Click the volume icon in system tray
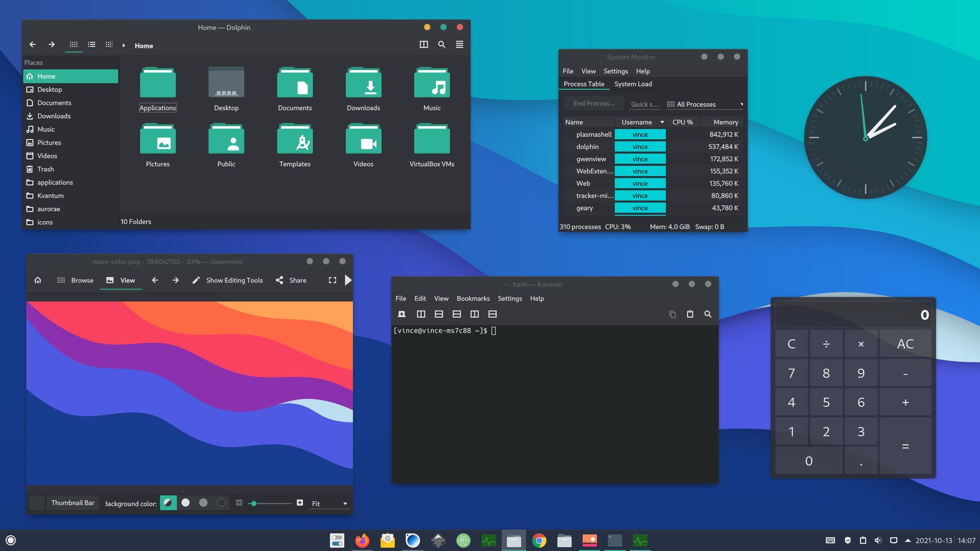Screen dimensions: 980x551 (x=878, y=540)
